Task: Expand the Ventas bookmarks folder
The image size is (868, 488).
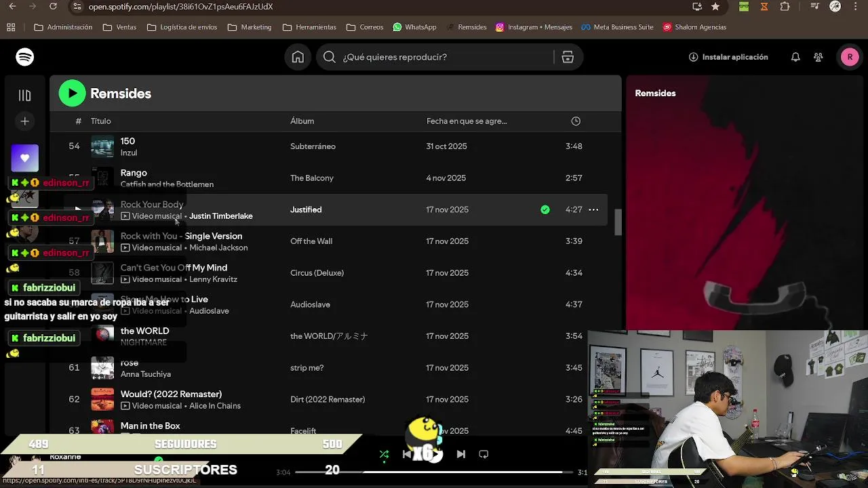Action: (x=119, y=27)
